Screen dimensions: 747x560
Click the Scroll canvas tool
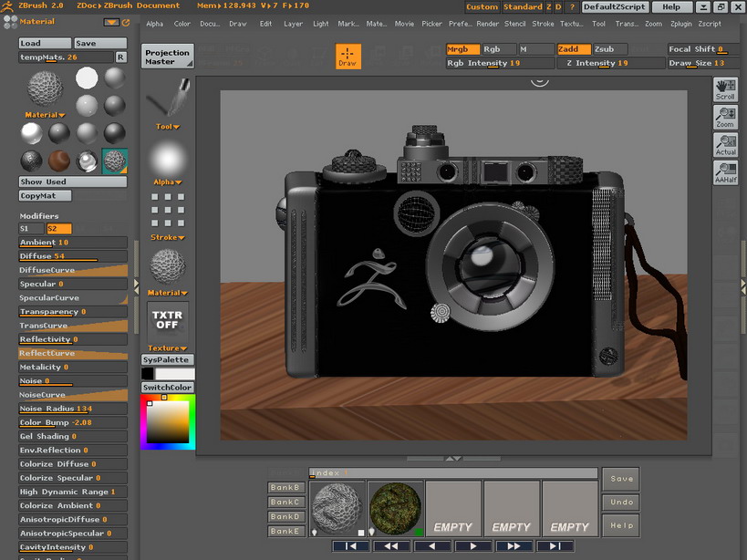(725, 89)
